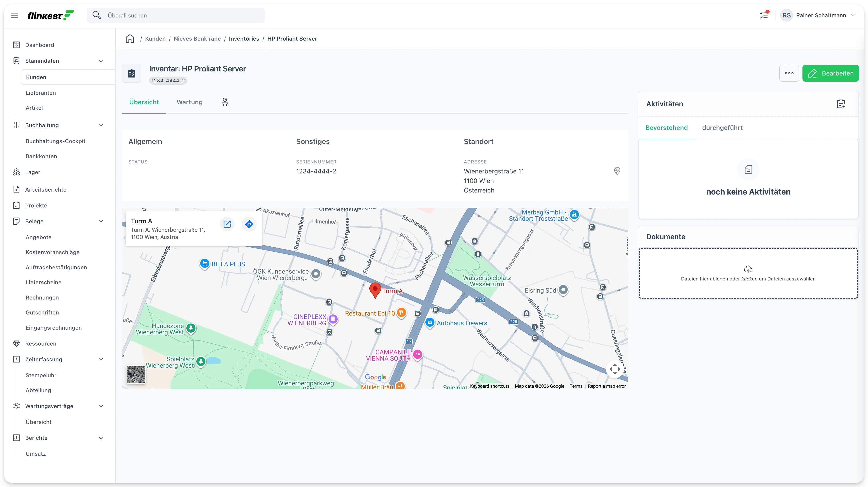The width and height of the screenshot is (868, 487).
Task: Switch to the Wartung tab
Action: (x=190, y=102)
